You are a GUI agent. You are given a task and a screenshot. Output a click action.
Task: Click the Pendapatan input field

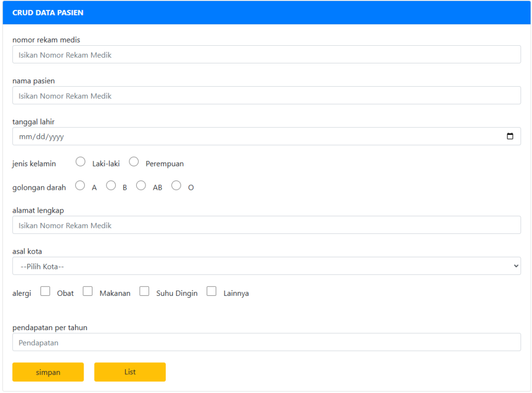(267, 342)
